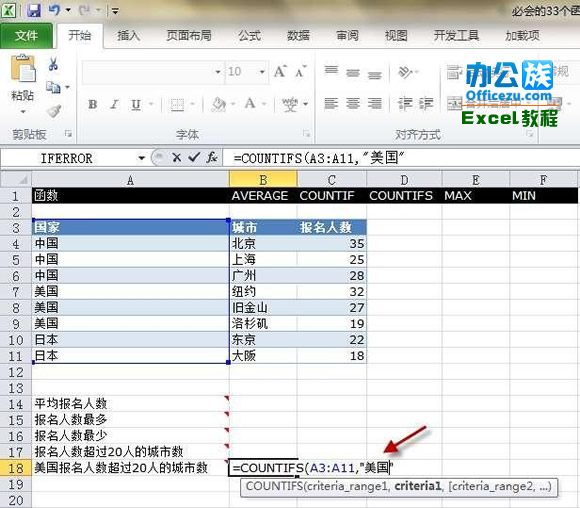
Task: Click the Orientation text angle icon
Action: tap(404, 72)
